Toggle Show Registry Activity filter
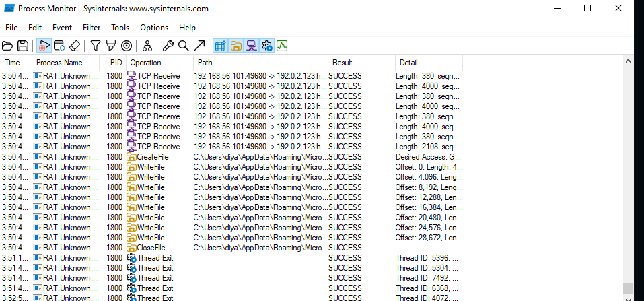Viewport: 644px width, 301px height. coord(221,46)
